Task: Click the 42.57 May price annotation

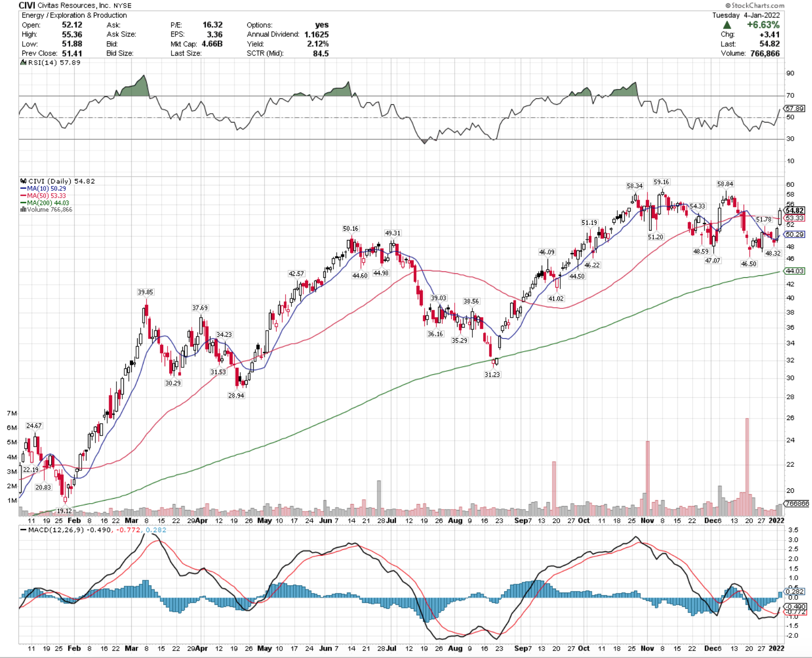Action: [x=296, y=274]
